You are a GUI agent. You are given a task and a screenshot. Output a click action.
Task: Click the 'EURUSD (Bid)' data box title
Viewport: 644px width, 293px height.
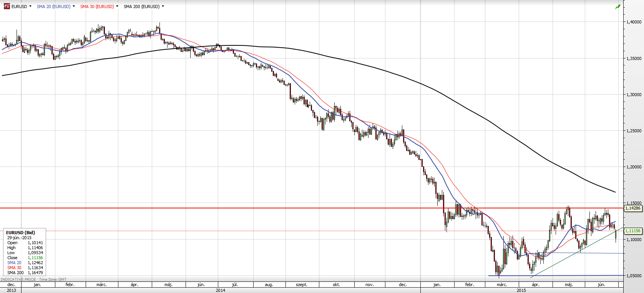pos(20,233)
